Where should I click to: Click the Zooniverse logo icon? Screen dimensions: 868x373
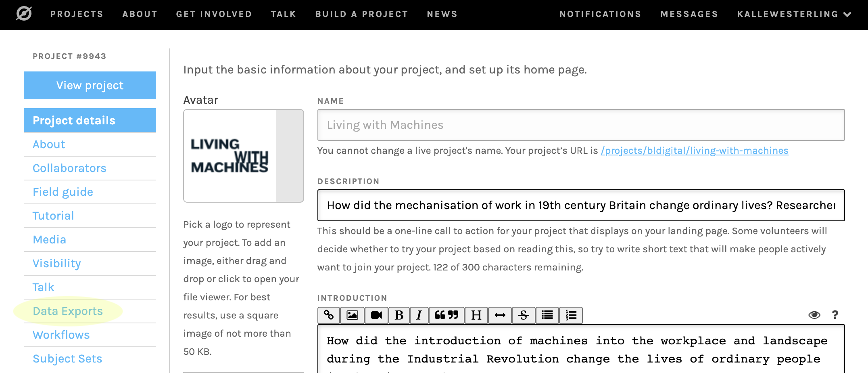(24, 14)
